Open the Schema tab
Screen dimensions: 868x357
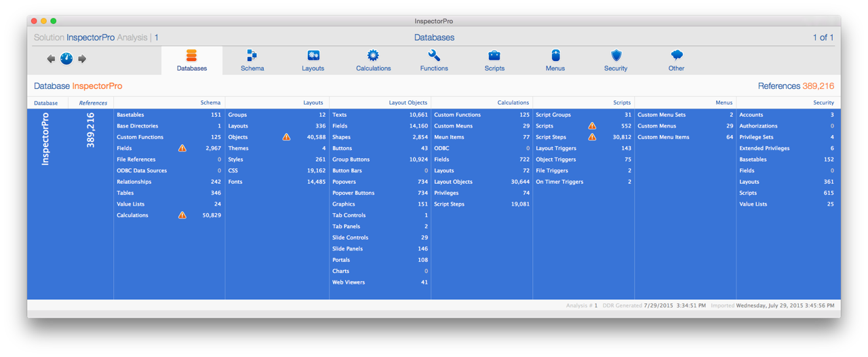252,60
